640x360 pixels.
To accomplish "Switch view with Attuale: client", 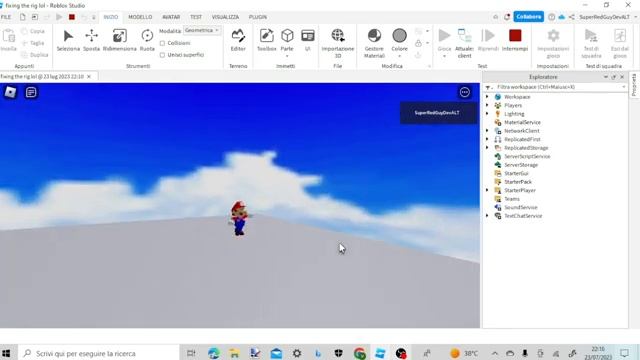I will [x=464, y=43].
